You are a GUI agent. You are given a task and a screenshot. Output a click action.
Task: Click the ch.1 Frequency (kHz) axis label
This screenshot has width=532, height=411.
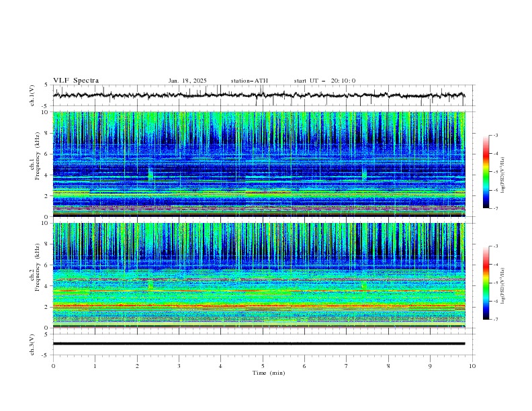pos(35,156)
